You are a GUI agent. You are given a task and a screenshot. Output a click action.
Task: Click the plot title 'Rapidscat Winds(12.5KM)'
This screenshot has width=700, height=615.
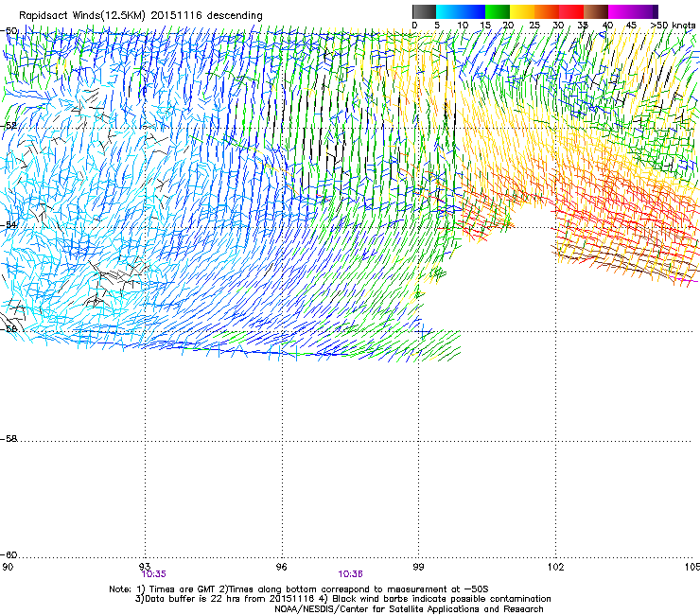pyautogui.click(x=82, y=16)
